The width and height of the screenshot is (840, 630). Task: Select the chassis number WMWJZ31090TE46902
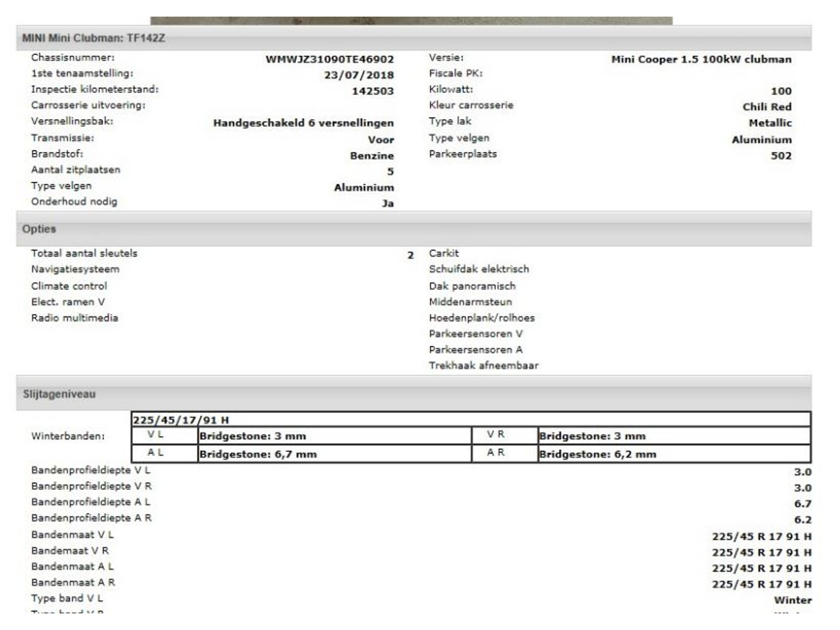tap(329, 59)
